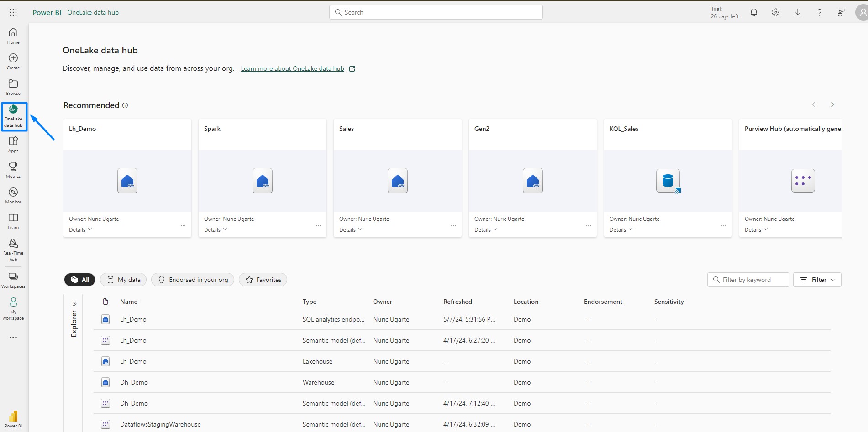Viewport: 868px width, 432px height.
Task: Select the All filter pill
Action: coord(79,280)
